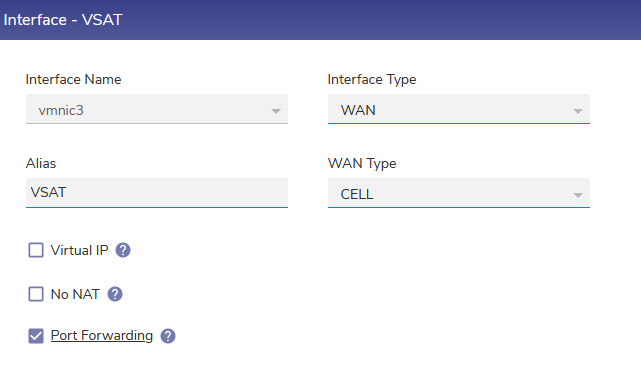Click the Interface - VSAT header title
Image resolution: width=641 pixels, height=384 pixels.
pyautogui.click(x=63, y=20)
